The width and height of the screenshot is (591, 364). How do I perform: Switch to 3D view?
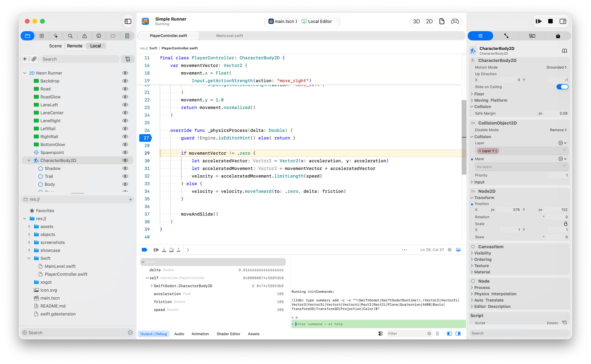pyautogui.click(x=416, y=21)
